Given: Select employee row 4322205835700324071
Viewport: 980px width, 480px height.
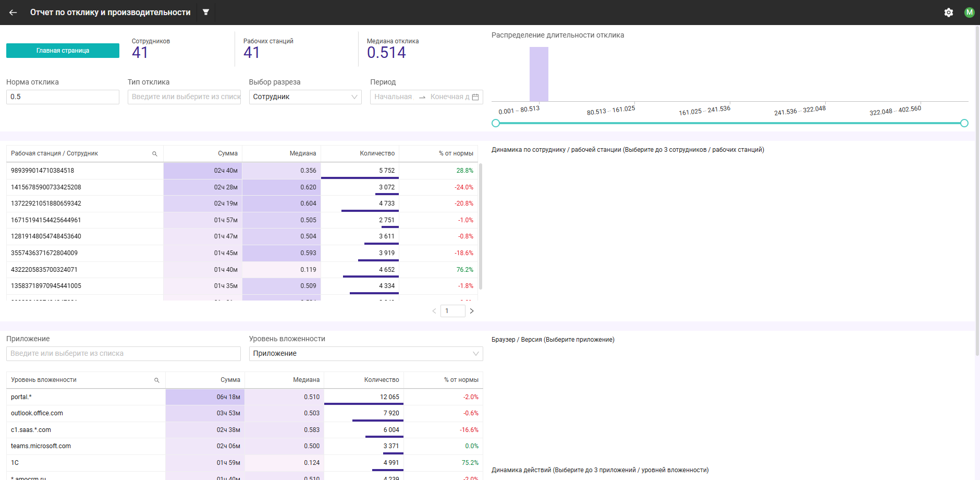Looking at the screenshot, I should pyautogui.click(x=242, y=270).
